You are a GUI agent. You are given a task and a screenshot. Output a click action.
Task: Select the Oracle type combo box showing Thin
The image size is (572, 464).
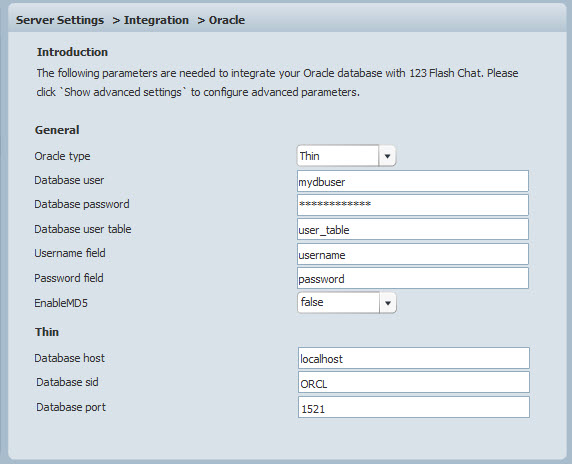point(346,156)
